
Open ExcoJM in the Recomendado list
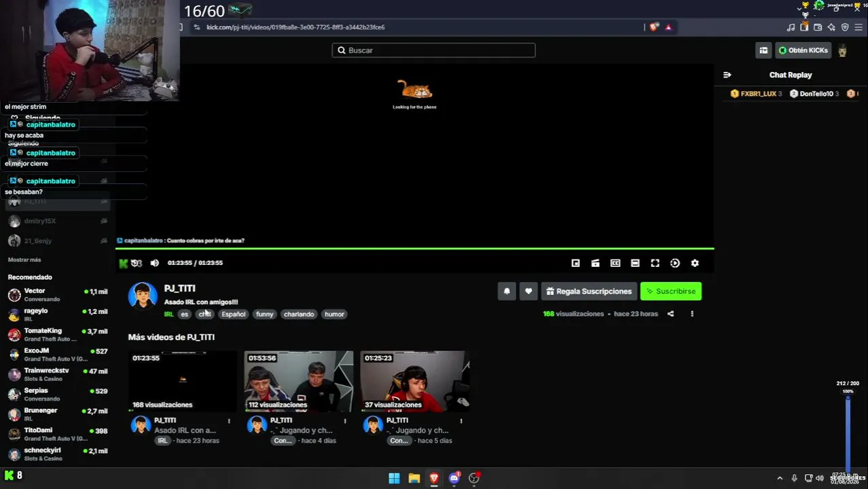58,355
